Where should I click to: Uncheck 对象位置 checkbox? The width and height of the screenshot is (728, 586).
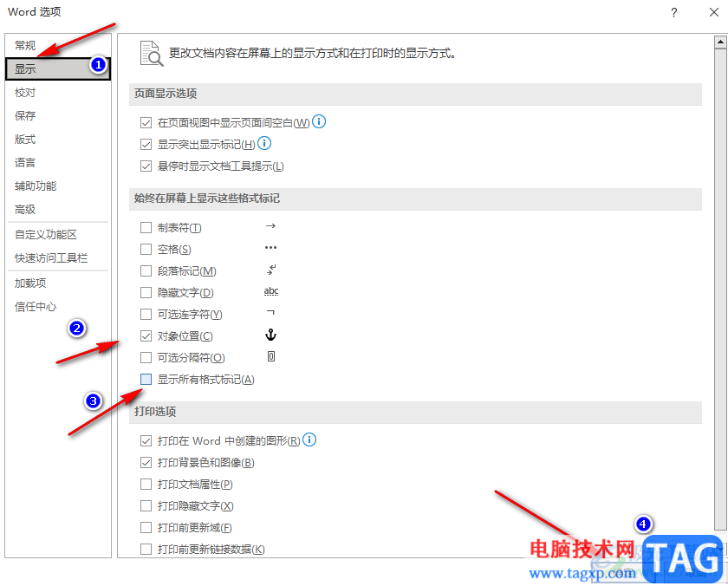146,335
